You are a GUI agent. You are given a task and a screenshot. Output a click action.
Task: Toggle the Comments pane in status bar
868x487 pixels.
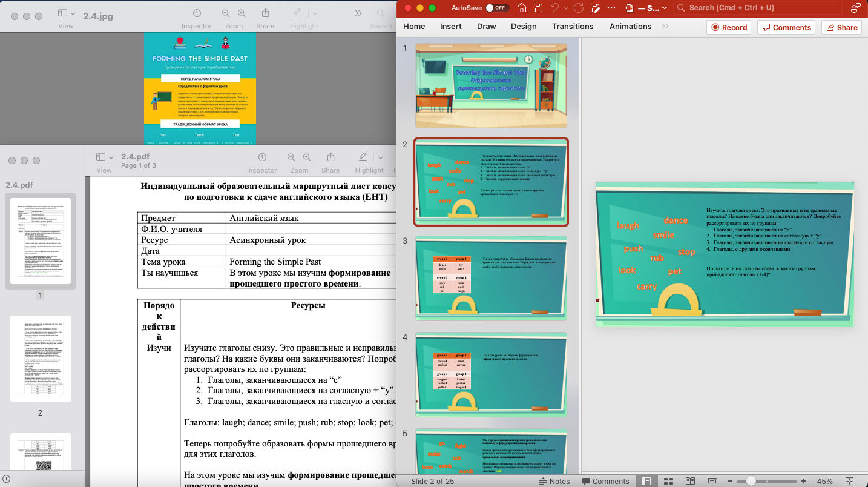point(605,481)
